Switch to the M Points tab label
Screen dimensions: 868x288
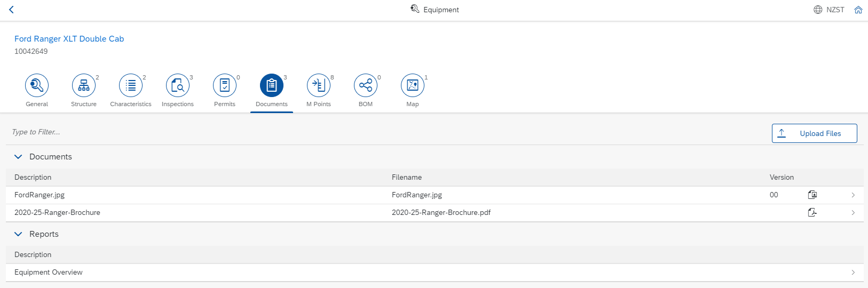(319, 104)
